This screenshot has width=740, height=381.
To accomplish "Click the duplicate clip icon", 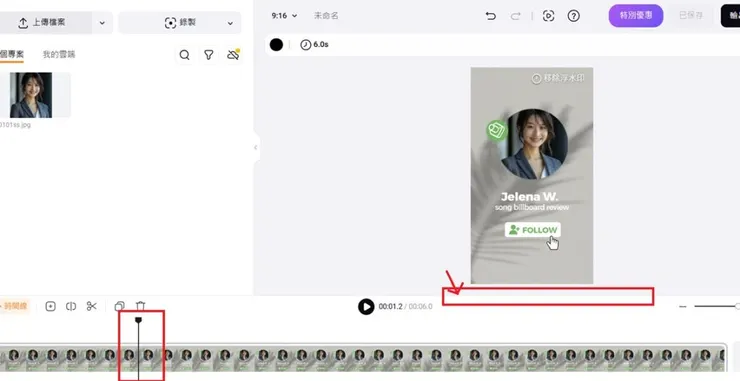I will click(120, 306).
